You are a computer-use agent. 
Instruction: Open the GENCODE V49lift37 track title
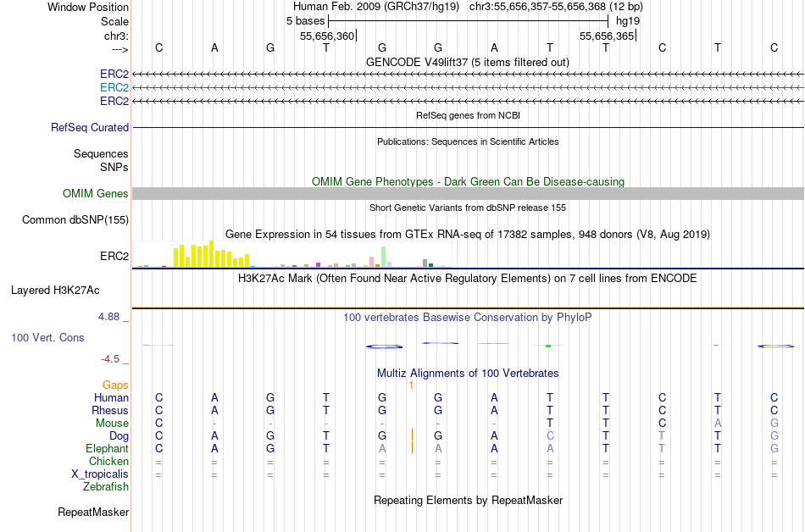click(x=467, y=62)
